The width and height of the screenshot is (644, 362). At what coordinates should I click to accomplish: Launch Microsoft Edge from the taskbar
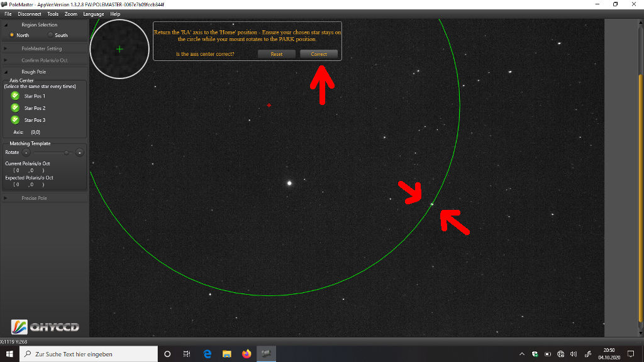click(207, 354)
